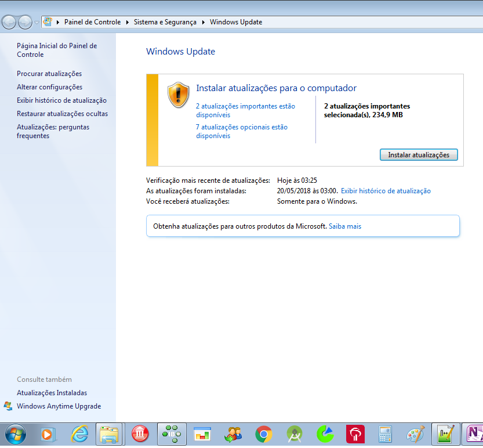This screenshot has height=448, width=483.
Task: Click 20/05/2018 às 03:00 text
Action: (307, 191)
